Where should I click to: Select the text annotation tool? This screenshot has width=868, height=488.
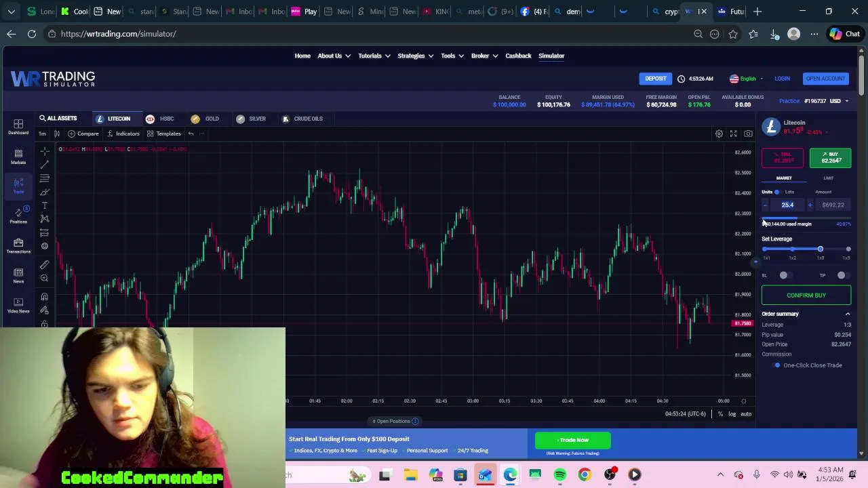click(x=44, y=205)
